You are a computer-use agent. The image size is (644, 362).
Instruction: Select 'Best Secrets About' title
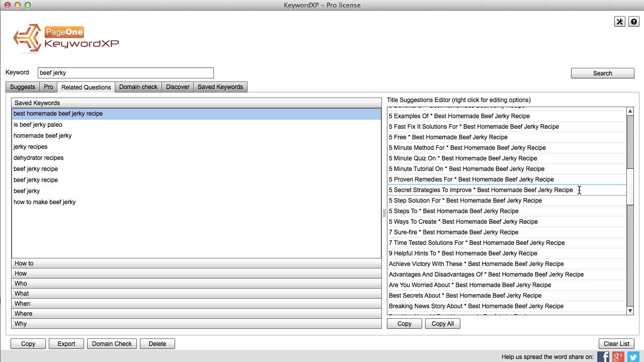[507, 296]
